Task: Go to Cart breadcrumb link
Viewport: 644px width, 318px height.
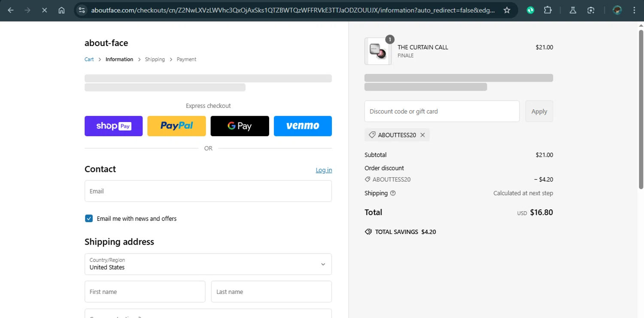Action: (89, 59)
